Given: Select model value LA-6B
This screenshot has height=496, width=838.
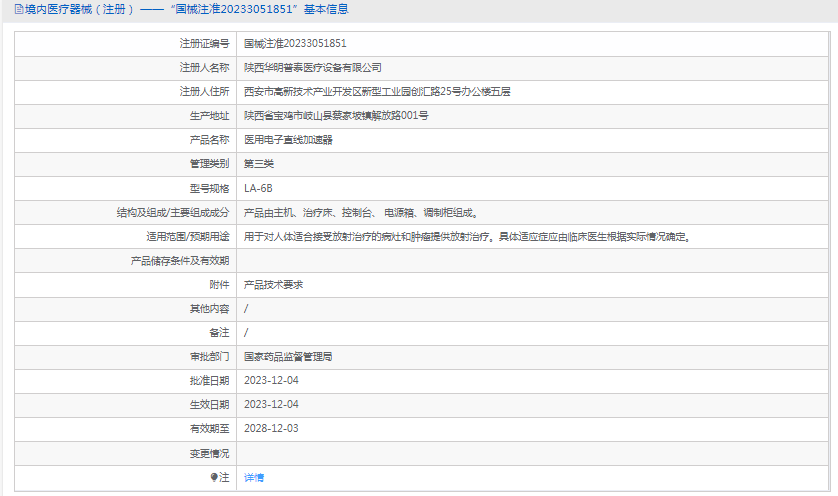Looking at the screenshot, I should pyautogui.click(x=258, y=188).
